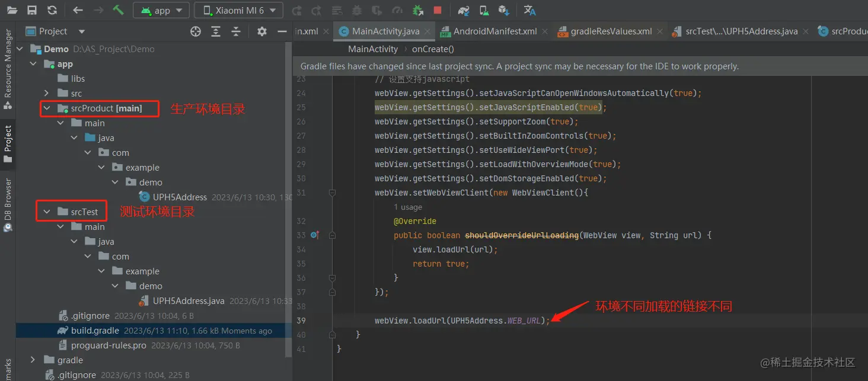Screen dimensions: 868x381
Task: Navigate forward with the right arrow icon
Action: pos(98,10)
